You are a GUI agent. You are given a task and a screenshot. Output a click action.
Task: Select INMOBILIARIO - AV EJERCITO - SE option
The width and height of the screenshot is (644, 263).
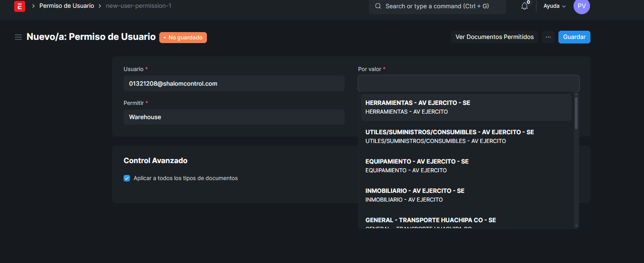pyautogui.click(x=466, y=195)
